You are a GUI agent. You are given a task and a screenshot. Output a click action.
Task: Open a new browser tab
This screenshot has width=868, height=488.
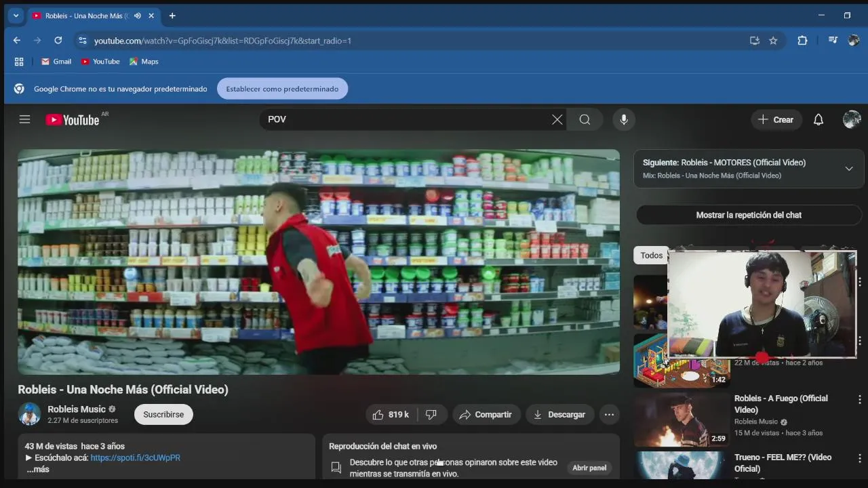click(172, 16)
